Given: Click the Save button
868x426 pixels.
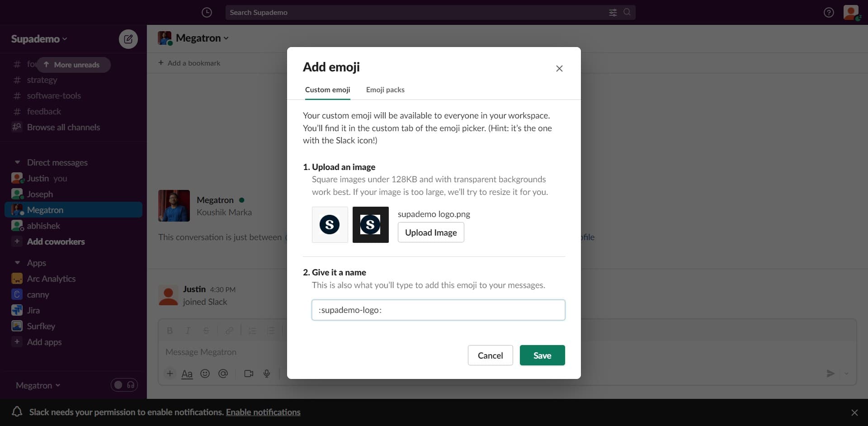Looking at the screenshot, I should pos(542,355).
